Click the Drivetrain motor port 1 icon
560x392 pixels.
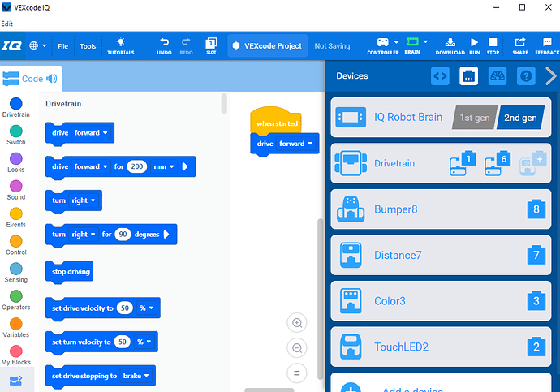point(463,163)
